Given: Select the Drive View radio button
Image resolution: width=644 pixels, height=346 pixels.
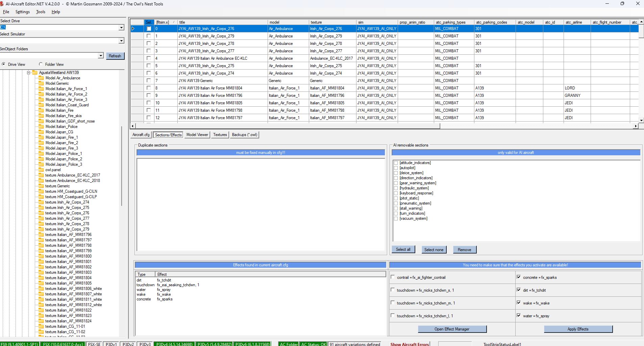Looking at the screenshot, I should (x=4, y=64).
